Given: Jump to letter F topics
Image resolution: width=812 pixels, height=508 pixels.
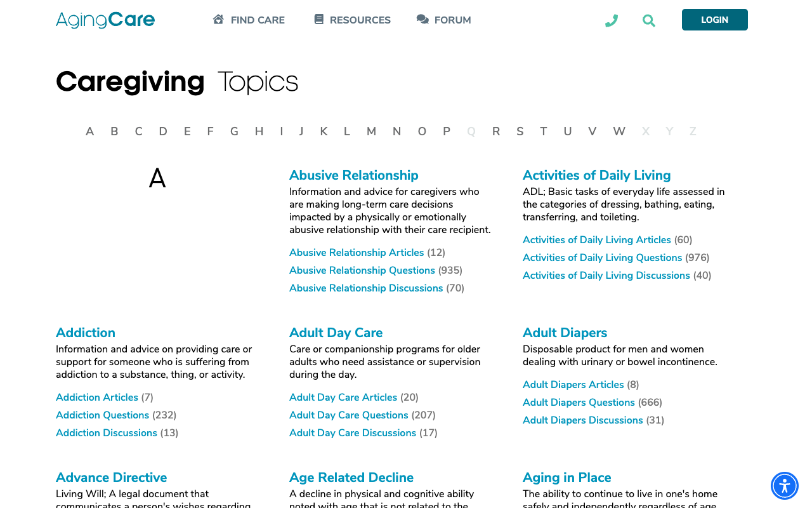Looking at the screenshot, I should [210, 131].
